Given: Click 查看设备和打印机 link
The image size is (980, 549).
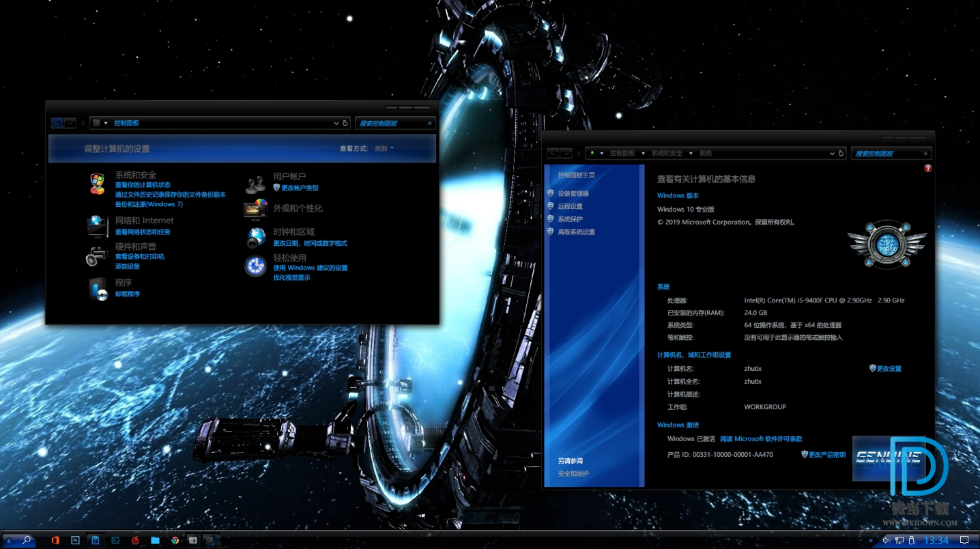Looking at the screenshot, I should coord(139,257).
